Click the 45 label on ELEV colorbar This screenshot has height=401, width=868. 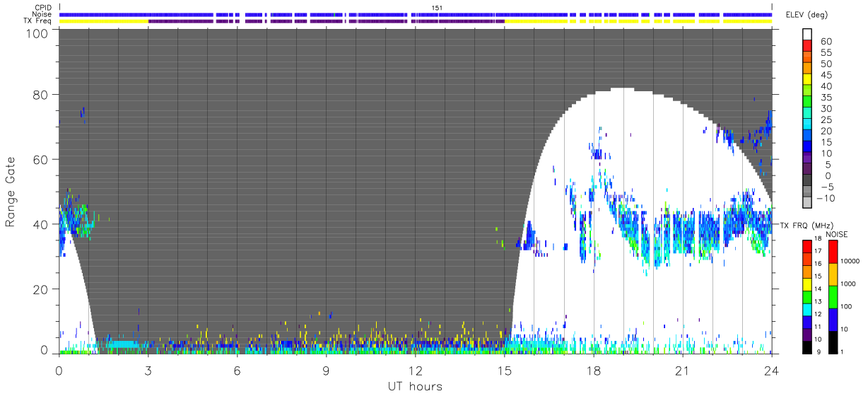point(826,75)
